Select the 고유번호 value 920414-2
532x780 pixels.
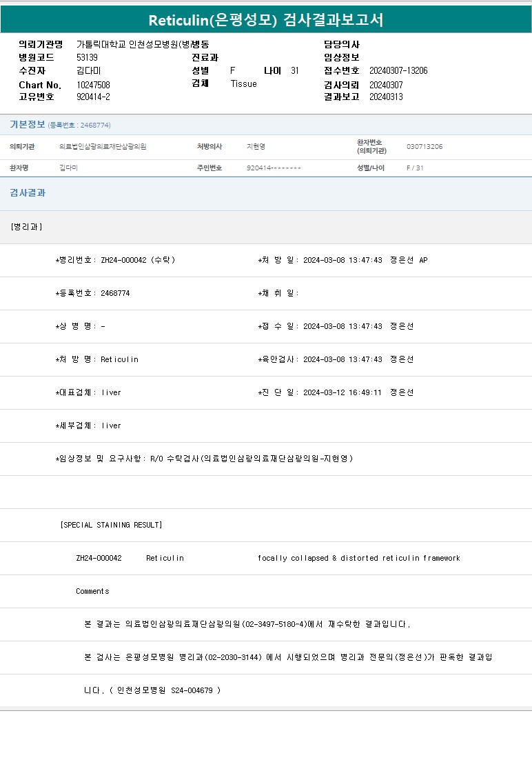tap(93, 97)
